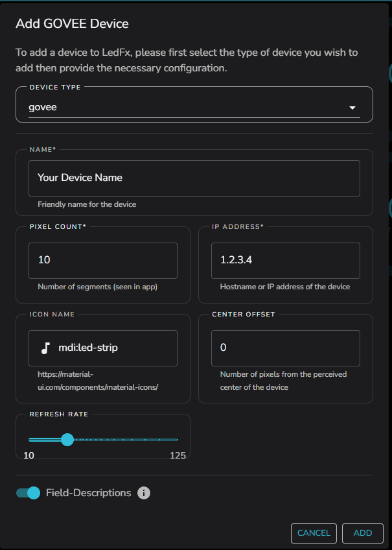Click the 'Friendly name for the device' hint
This screenshot has width=392, height=550.
pos(87,204)
